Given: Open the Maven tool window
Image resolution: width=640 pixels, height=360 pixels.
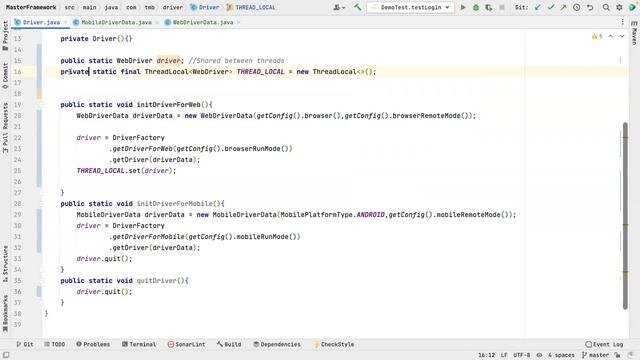Looking at the screenshot, I should 634,33.
